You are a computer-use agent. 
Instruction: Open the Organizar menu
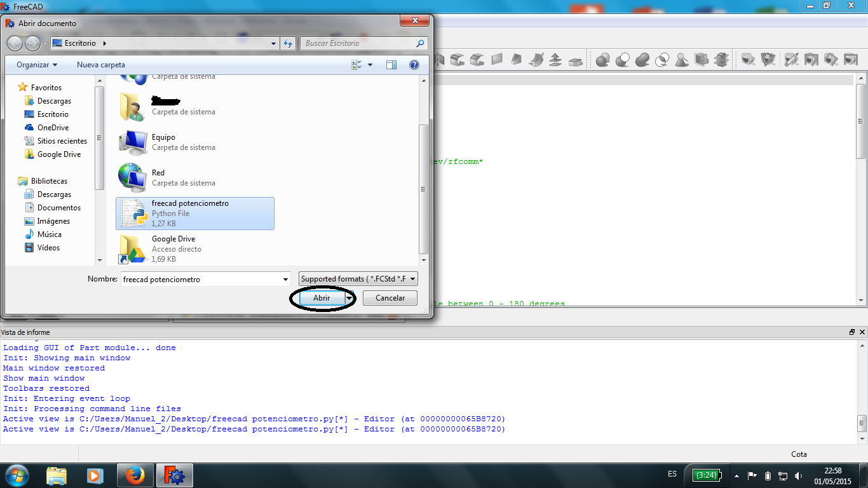37,65
